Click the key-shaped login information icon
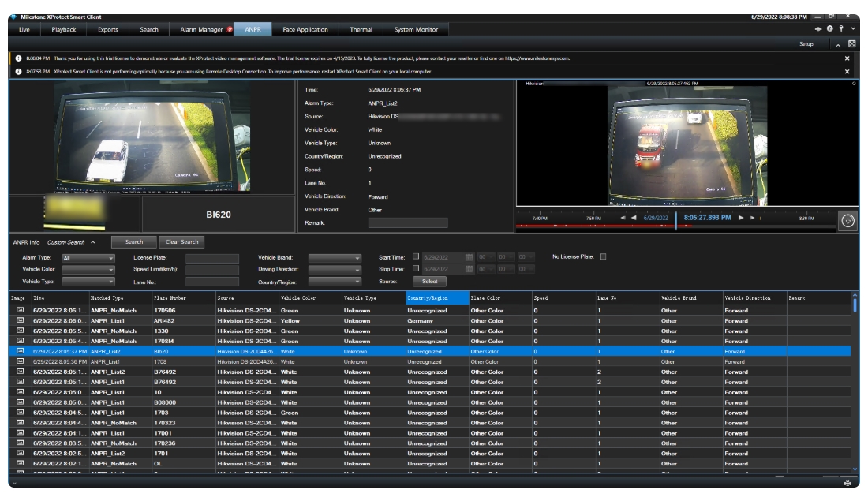This screenshot has width=868, height=501. click(x=841, y=28)
